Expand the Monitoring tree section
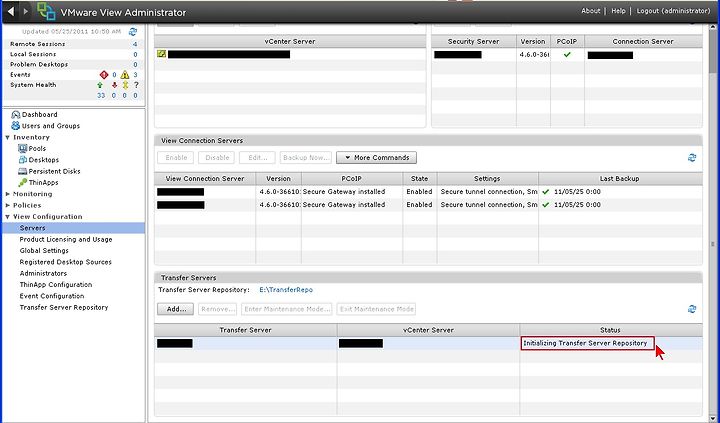The height and width of the screenshot is (423, 720). (x=7, y=194)
